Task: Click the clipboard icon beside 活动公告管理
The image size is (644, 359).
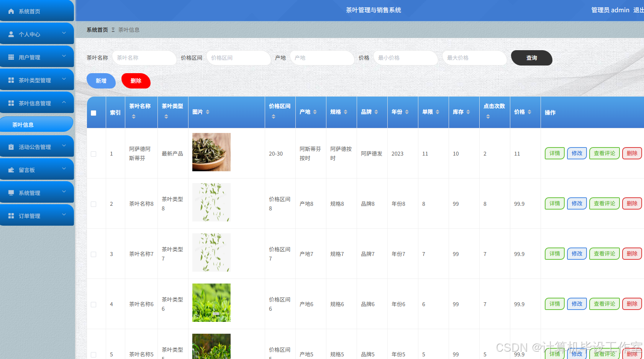Action: [11, 147]
